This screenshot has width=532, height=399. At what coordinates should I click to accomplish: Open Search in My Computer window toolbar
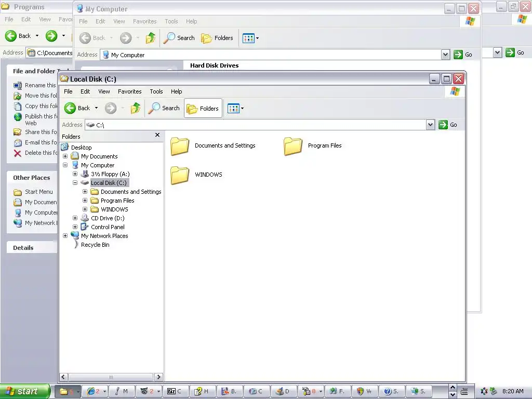coord(179,38)
